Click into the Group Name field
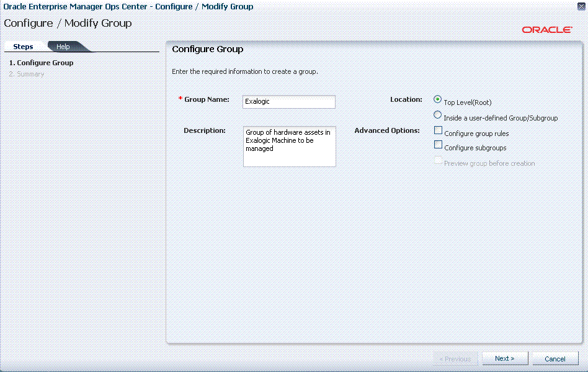Image resolution: width=588 pixels, height=372 pixels. pyautogui.click(x=289, y=102)
